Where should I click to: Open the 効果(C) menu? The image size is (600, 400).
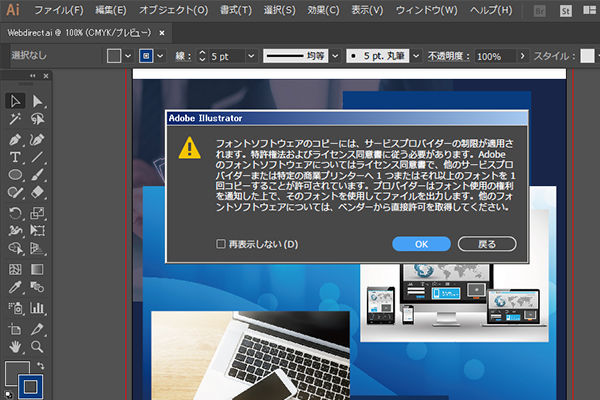pos(323,10)
